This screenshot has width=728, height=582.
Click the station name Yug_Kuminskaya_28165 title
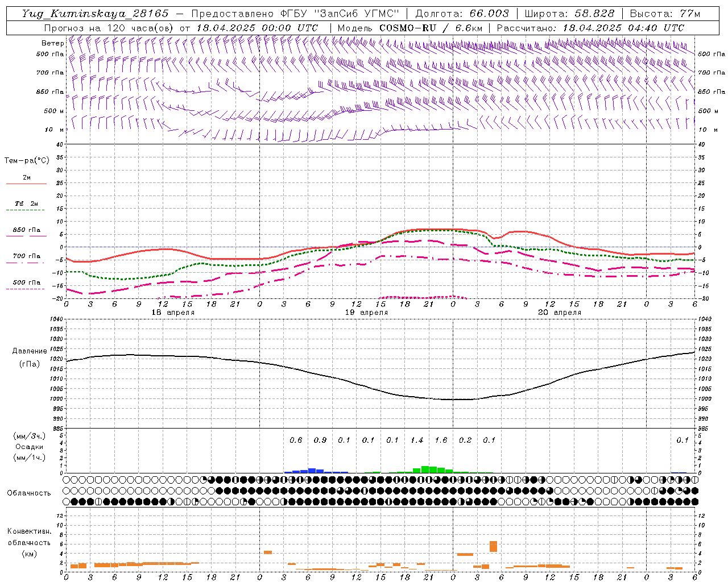pos(95,14)
